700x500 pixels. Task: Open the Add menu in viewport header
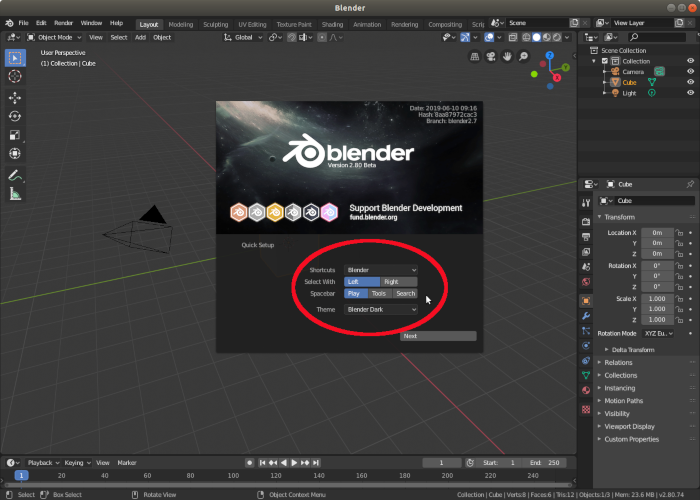pyautogui.click(x=140, y=38)
